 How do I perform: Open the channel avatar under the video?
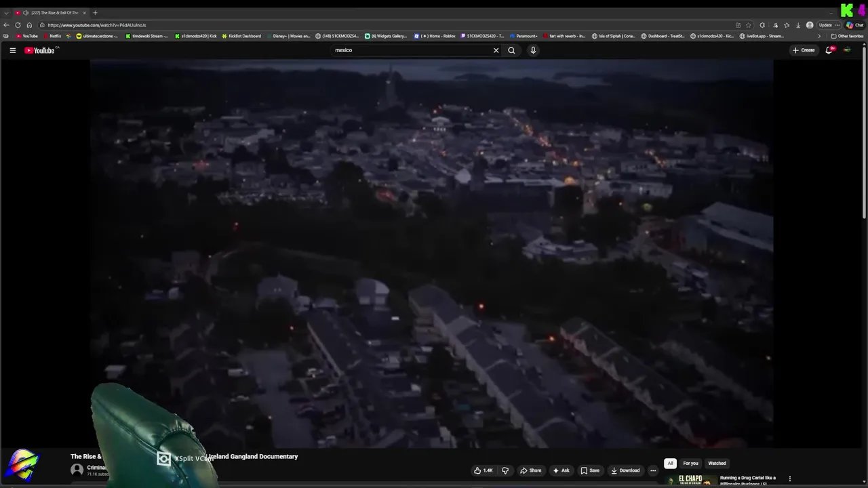point(77,470)
